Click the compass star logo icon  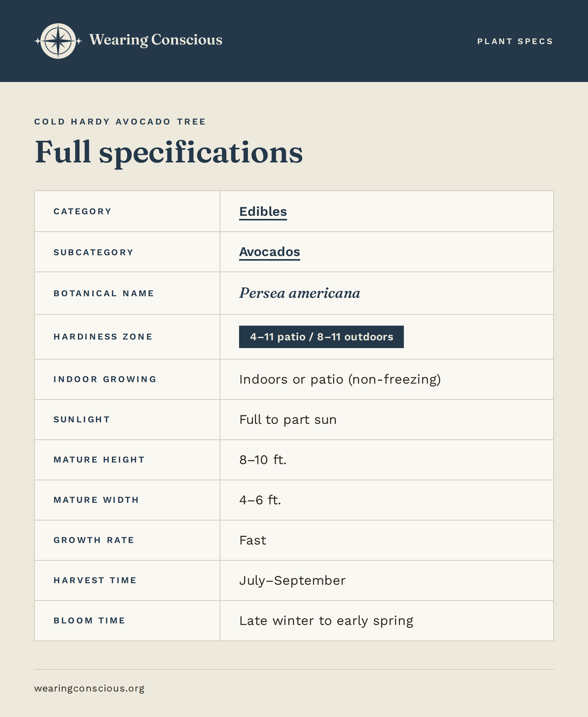coord(58,41)
